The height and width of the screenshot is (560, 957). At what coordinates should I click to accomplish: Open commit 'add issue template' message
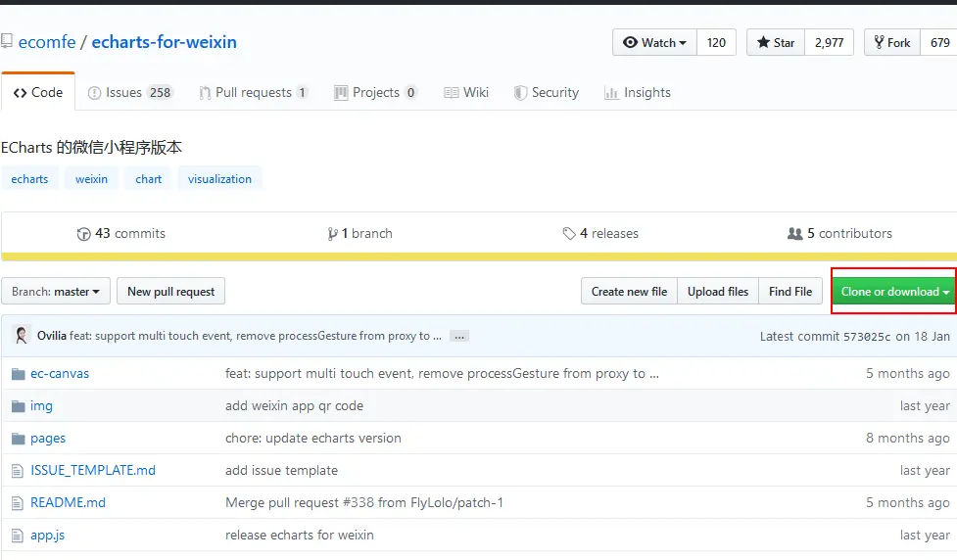click(x=281, y=470)
